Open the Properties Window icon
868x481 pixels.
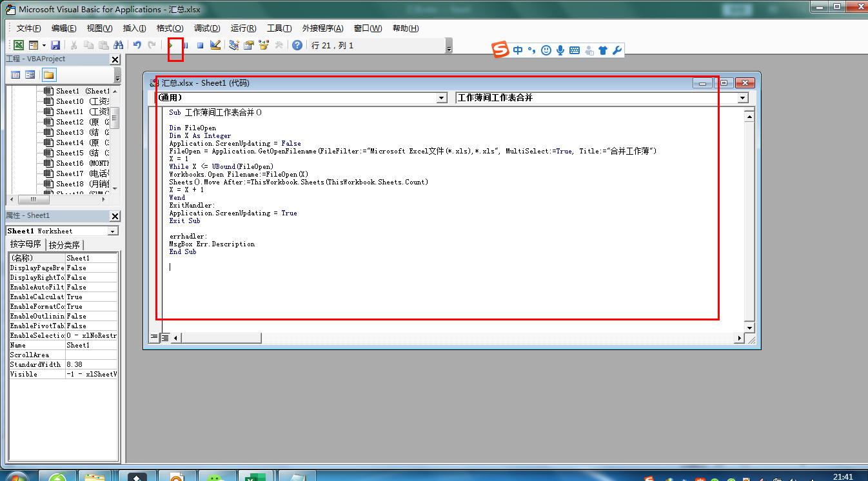click(x=249, y=45)
